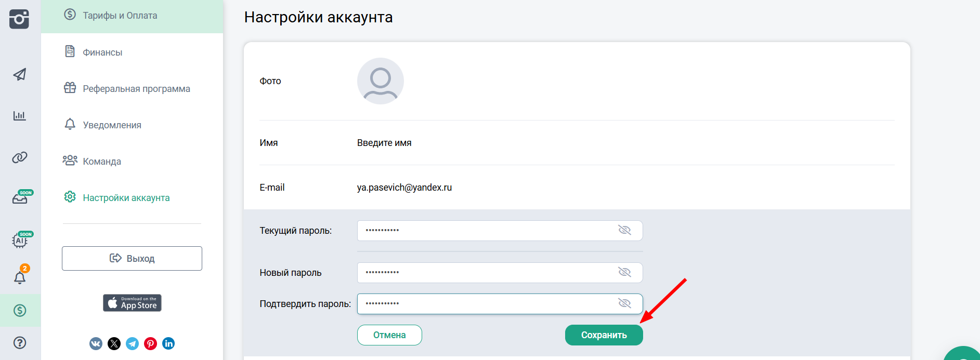Show the current password with eye icon
Viewport: 980px width, 360px height.
624,230
